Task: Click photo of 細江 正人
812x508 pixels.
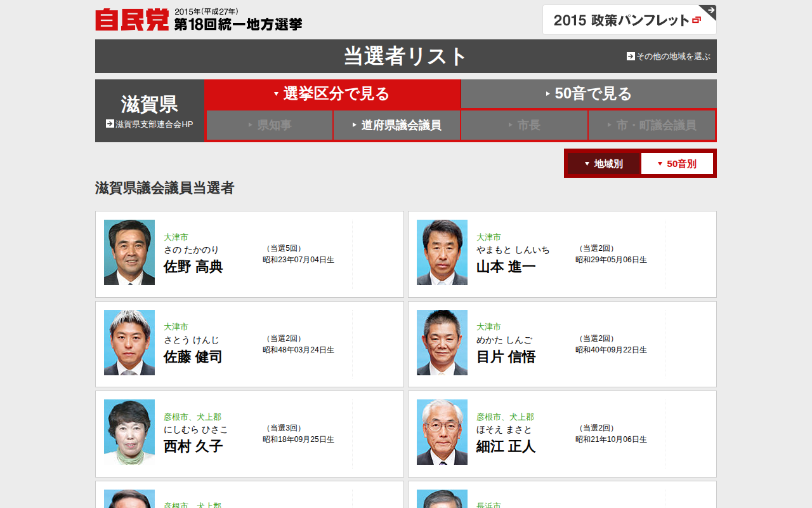Action: coord(442,432)
